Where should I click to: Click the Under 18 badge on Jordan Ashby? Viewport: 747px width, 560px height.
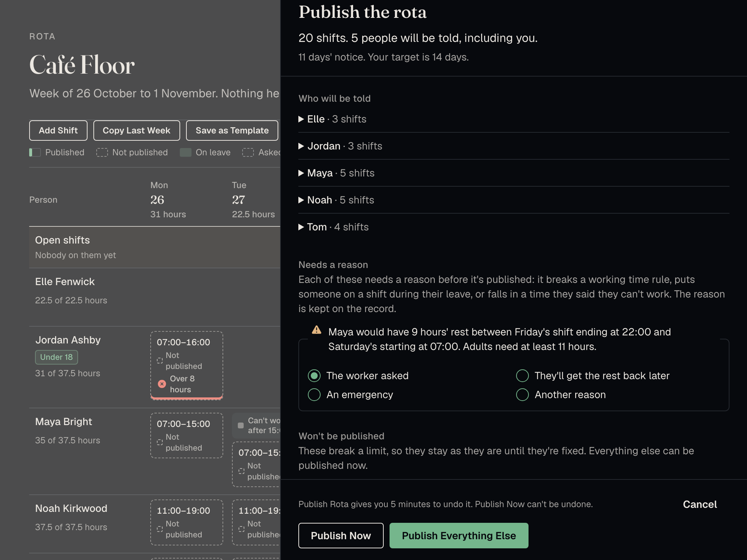tap(57, 357)
